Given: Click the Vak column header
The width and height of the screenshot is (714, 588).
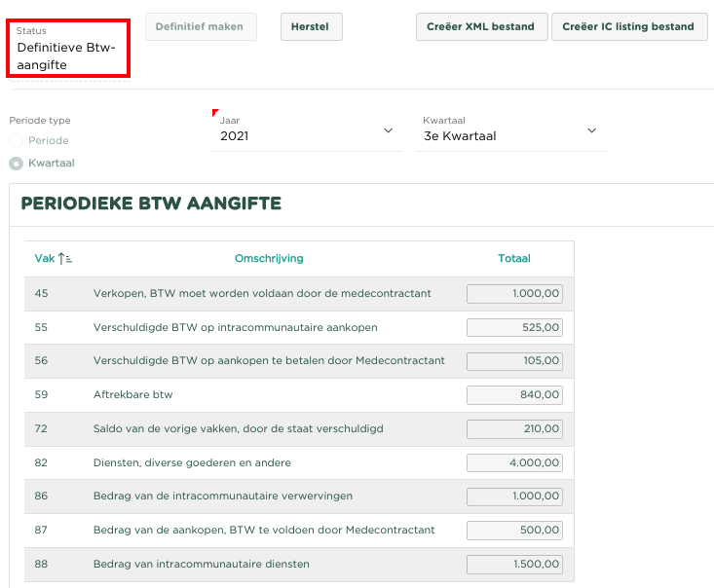Looking at the screenshot, I should 45,259.
